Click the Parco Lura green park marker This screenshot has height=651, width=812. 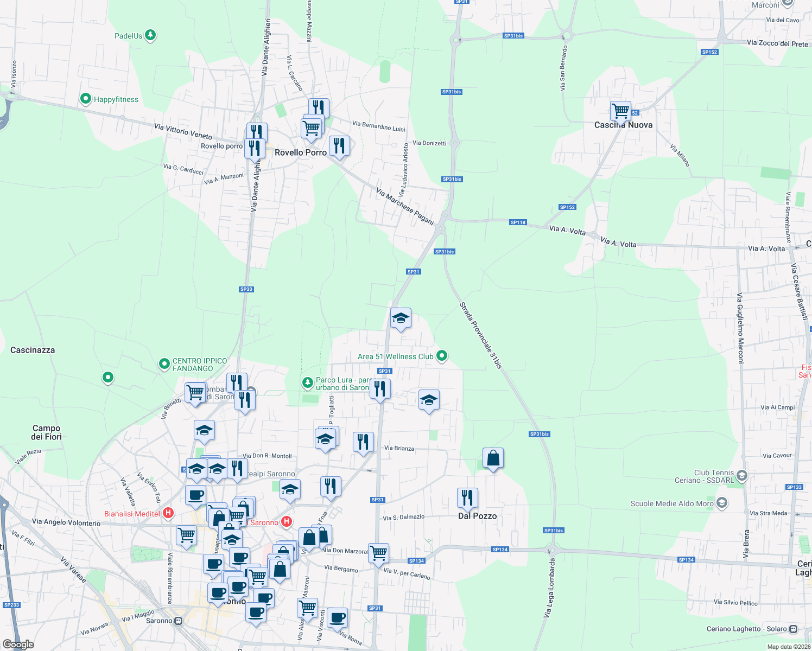click(307, 382)
